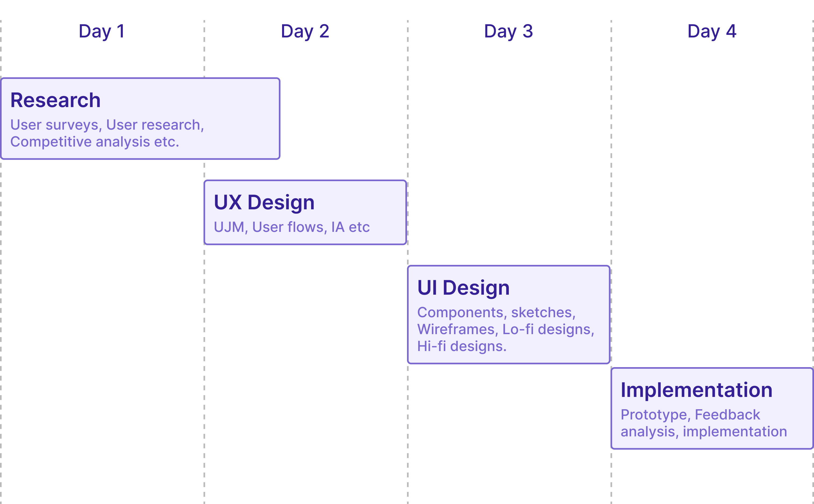Screen dimensions: 814x504
Task: Click the "Competitive analysis etc." text line
Action: click(x=95, y=142)
